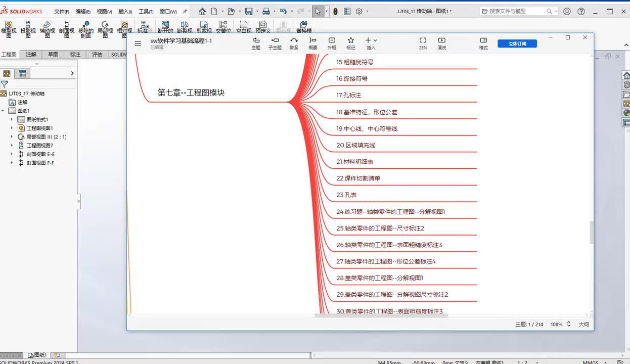Open the 工具(T) menu
The image size is (630, 364).
[x=146, y=11]
